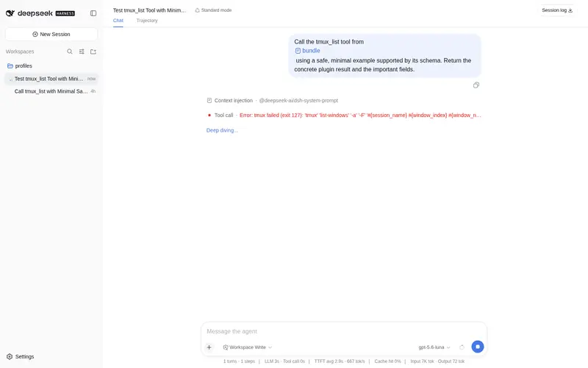Add attachment with plus icon
This screenshot has height=368, width=588.
tap(209, 347)
